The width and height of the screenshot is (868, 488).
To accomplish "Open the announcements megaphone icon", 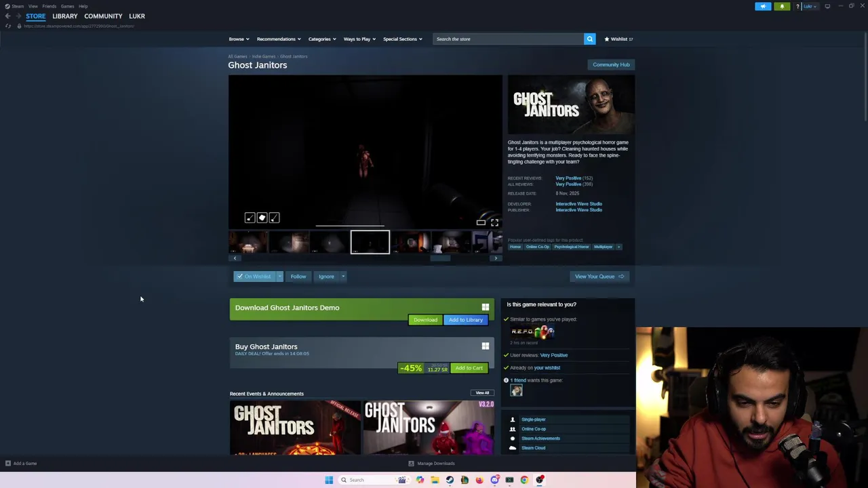I will pyautogui.click(x=763, y=6).
